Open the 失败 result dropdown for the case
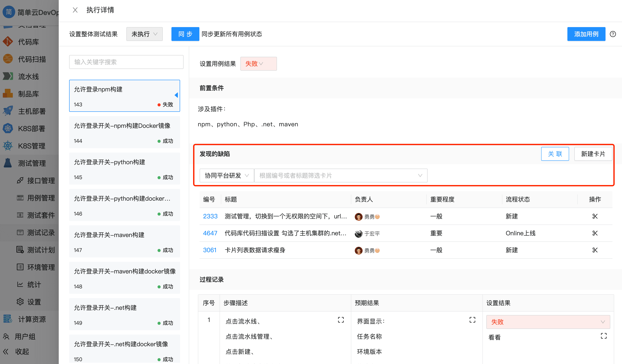 [258, 63]
